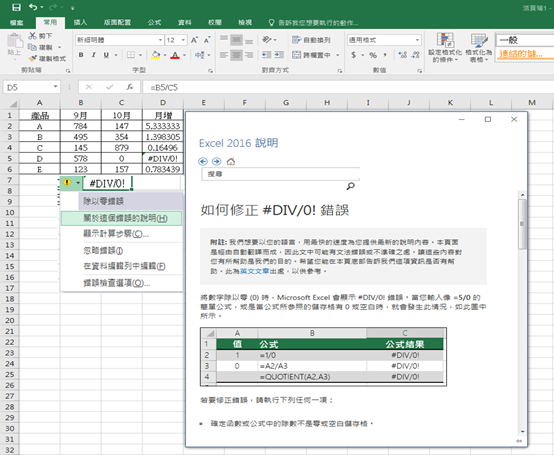Click the Cut (剪下) scissors icon
Image resolution: width=554 pixels, height=455 pixels.
33,36
